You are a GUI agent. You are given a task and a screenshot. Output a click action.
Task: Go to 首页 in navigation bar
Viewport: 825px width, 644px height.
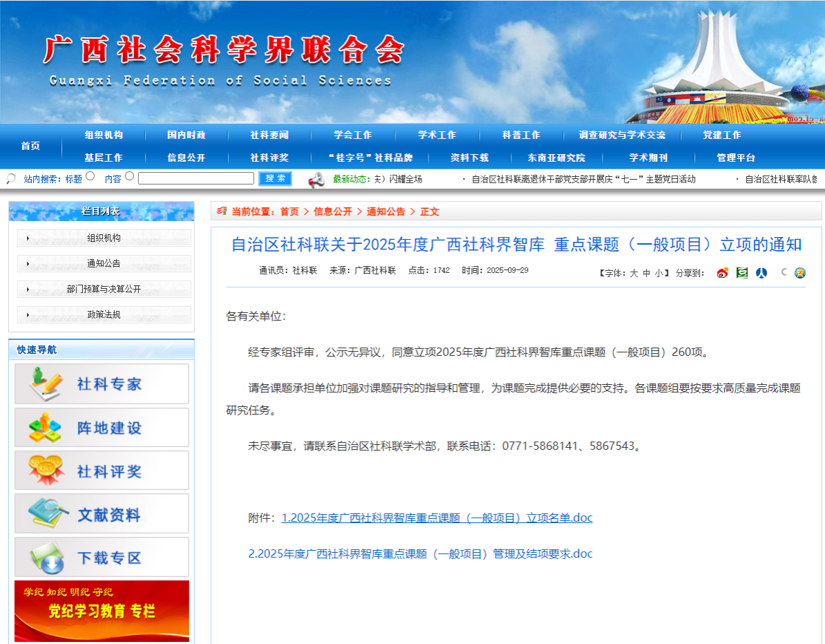click(30, 146)
